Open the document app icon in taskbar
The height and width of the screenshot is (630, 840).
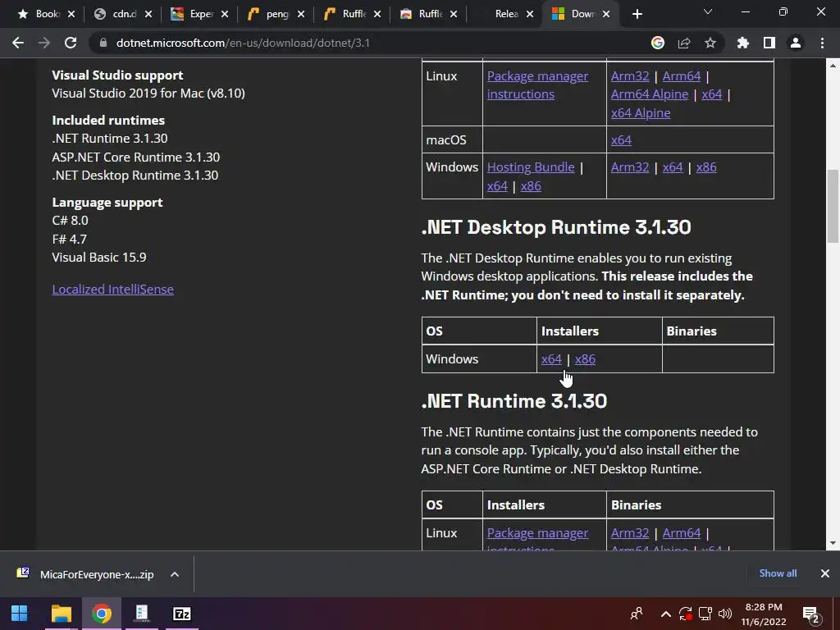pyautogui.click(x=141, y=614)
